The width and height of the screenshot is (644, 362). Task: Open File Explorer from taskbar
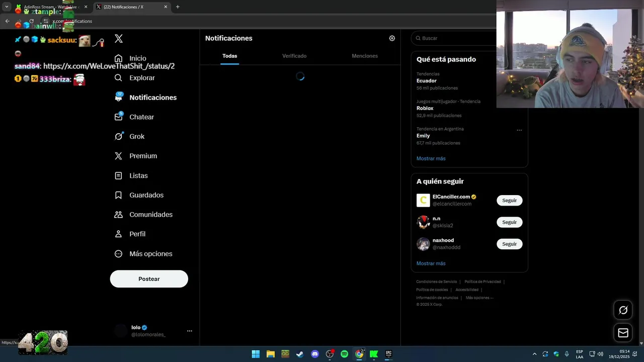270,354
